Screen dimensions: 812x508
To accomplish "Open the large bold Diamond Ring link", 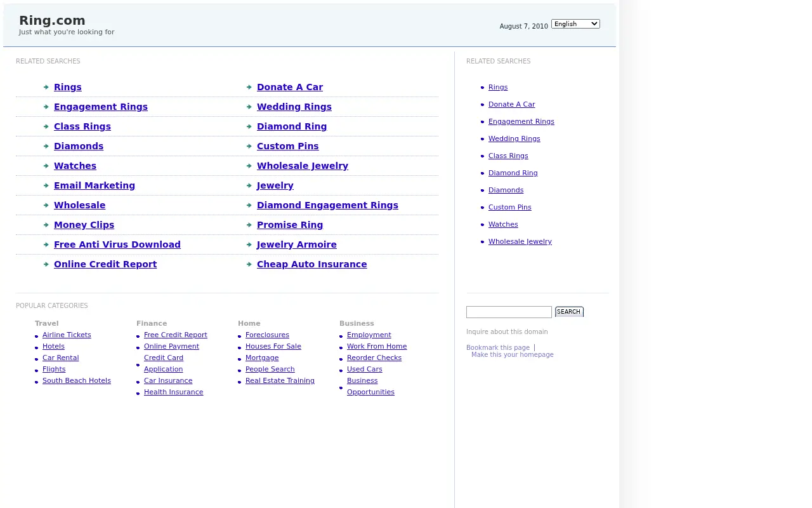I will tap(292, 126).
